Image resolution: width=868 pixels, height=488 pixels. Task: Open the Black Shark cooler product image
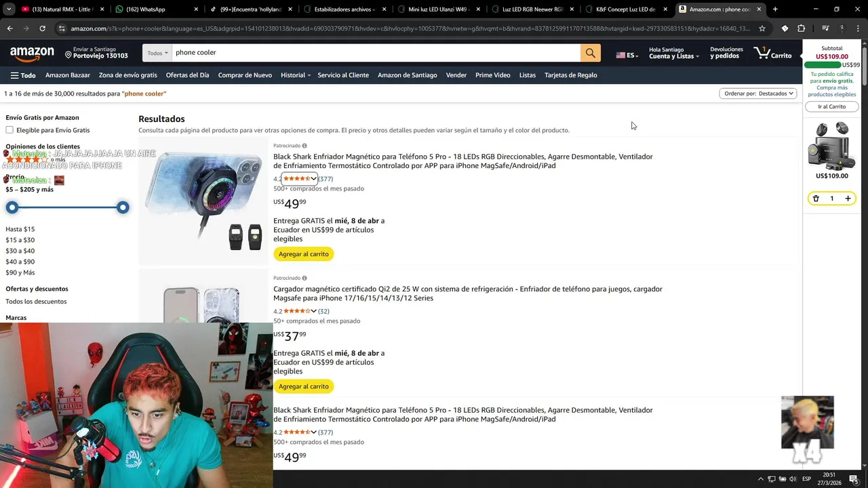pyautogui.click(x=203, y=200)
